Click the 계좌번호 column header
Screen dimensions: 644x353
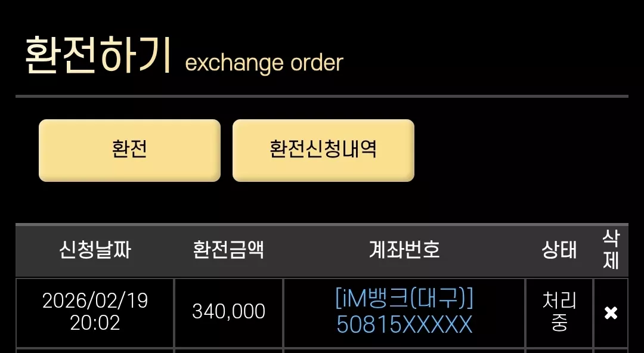point(404,250)
